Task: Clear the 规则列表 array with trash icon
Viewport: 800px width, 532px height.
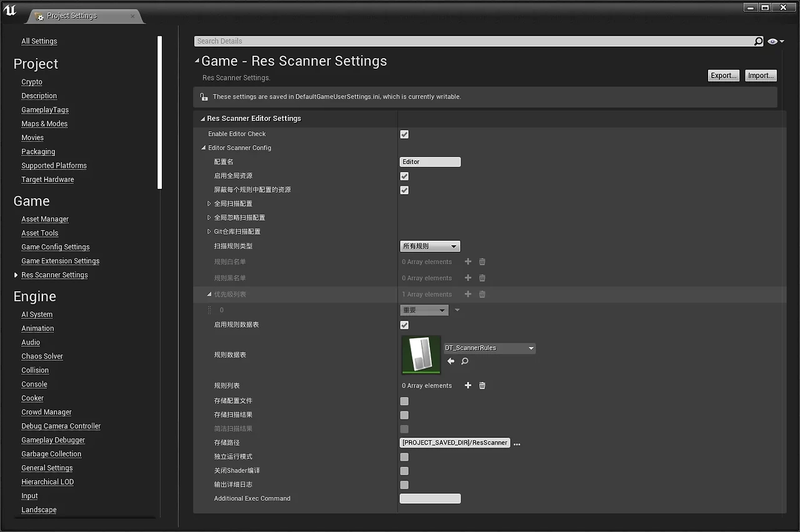Action: pos(482,386)
